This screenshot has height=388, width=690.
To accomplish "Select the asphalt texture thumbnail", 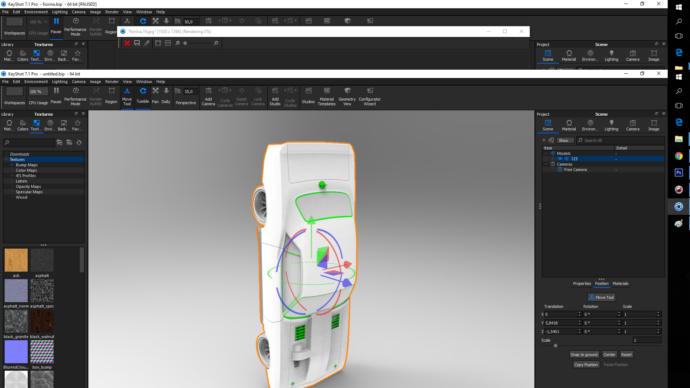I will click(x=42, y=260).
